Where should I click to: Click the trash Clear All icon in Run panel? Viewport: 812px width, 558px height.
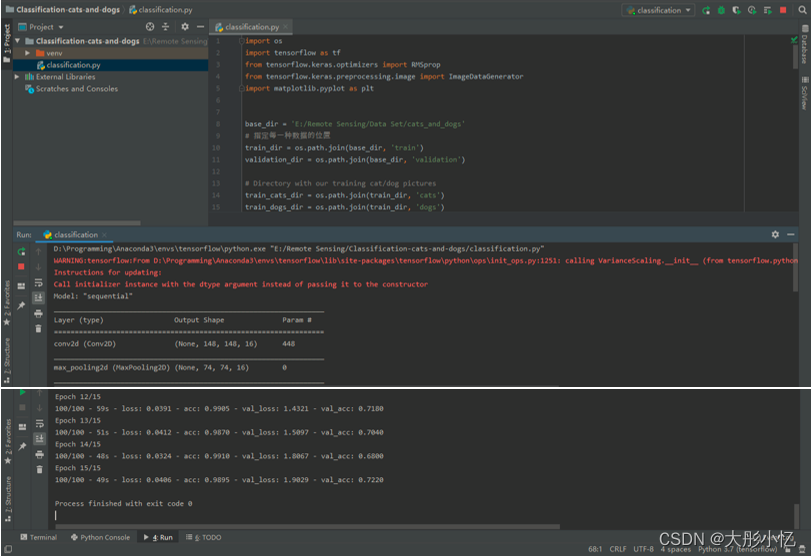pyautogui.click(x=38, y=328)
